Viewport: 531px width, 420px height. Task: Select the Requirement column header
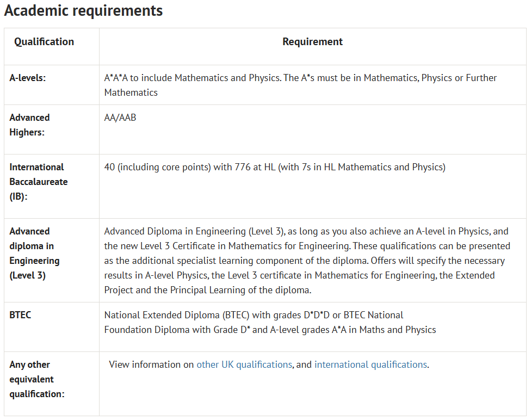312,42
